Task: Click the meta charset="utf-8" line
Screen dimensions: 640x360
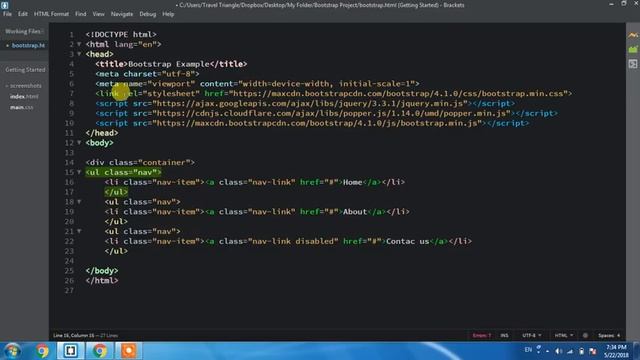Action: click(x=147, y=74)
